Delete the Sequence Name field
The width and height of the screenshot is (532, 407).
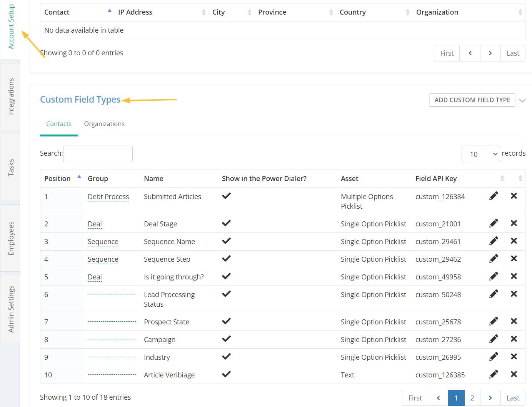point(514,241)
